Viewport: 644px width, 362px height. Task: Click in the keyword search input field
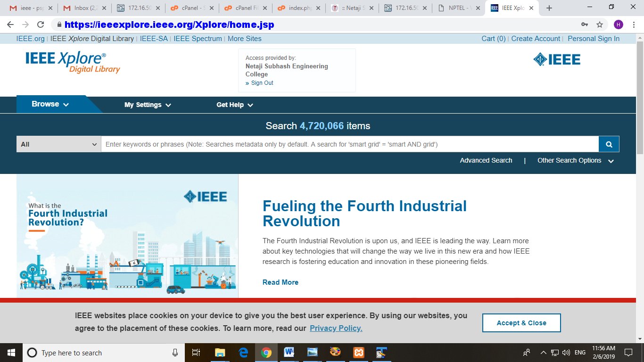[x=349, y=144]
